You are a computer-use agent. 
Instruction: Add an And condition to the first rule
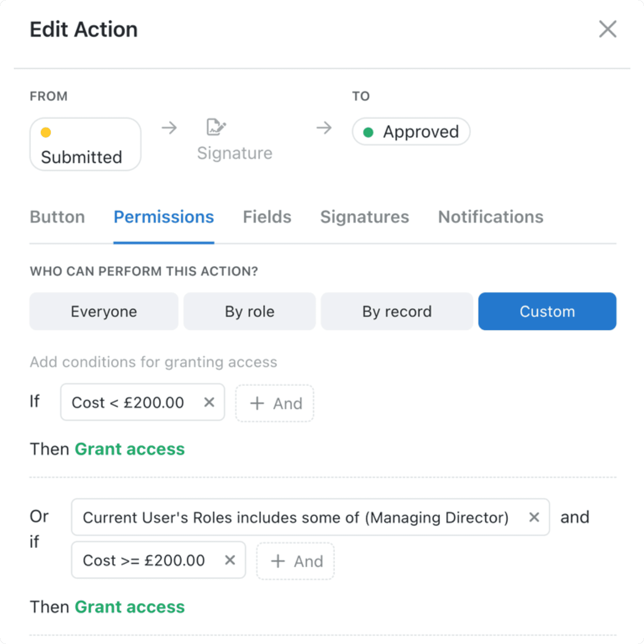274,403
